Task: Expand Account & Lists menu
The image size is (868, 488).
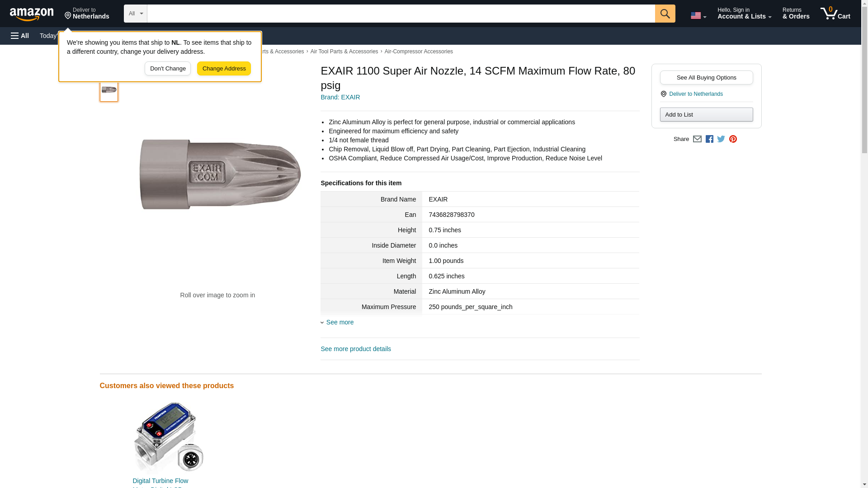Action: (x=744, y=14)
